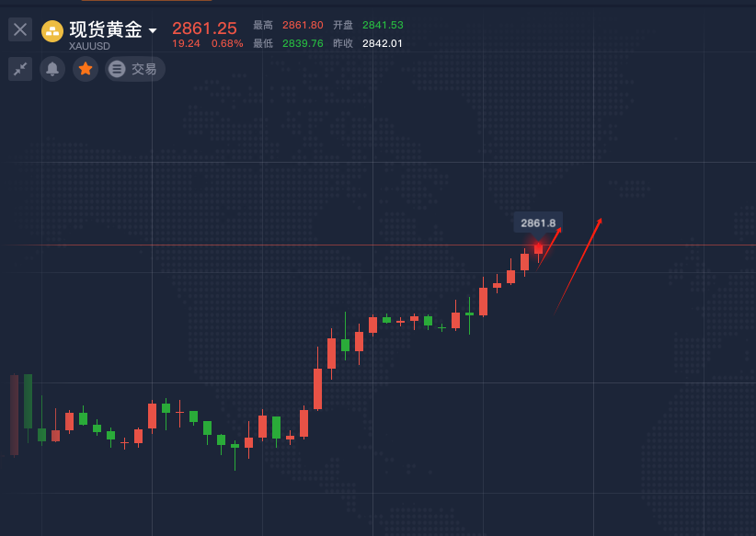756x536 pixels.
Task: Click the gold bars instrument icon
Action: 52,31
